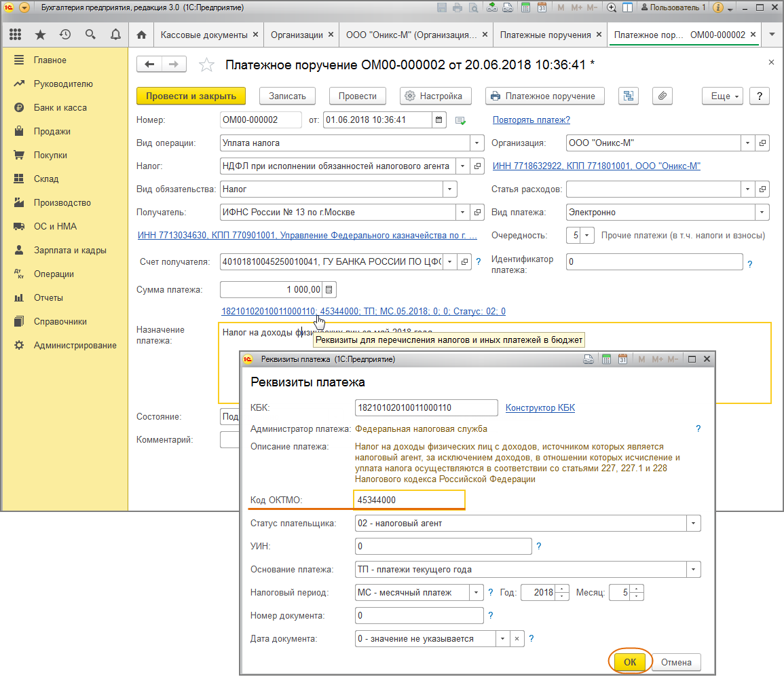The image size is (784, 677).
Task: Open the Конструктор КБК link
Action: click(x=540, y=407)
